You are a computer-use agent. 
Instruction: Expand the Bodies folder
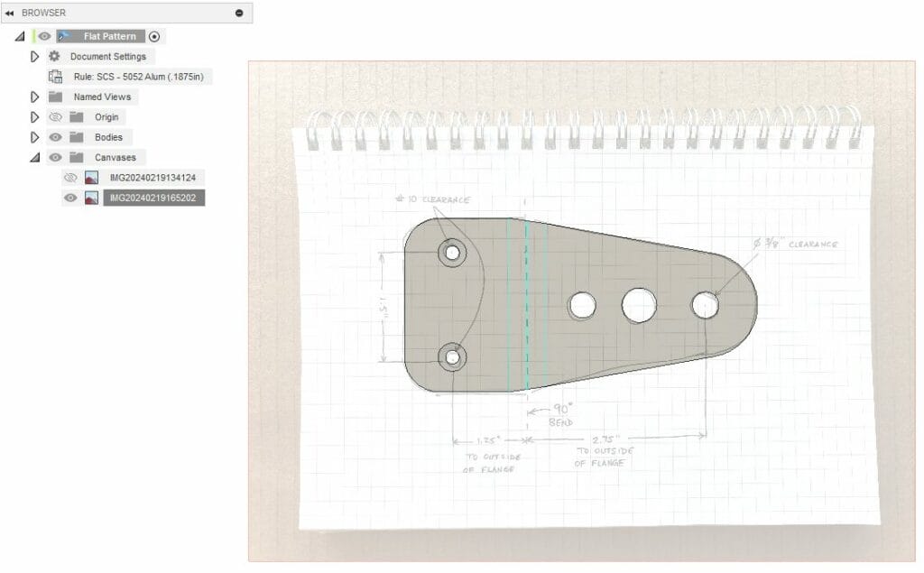click(35, 137)
